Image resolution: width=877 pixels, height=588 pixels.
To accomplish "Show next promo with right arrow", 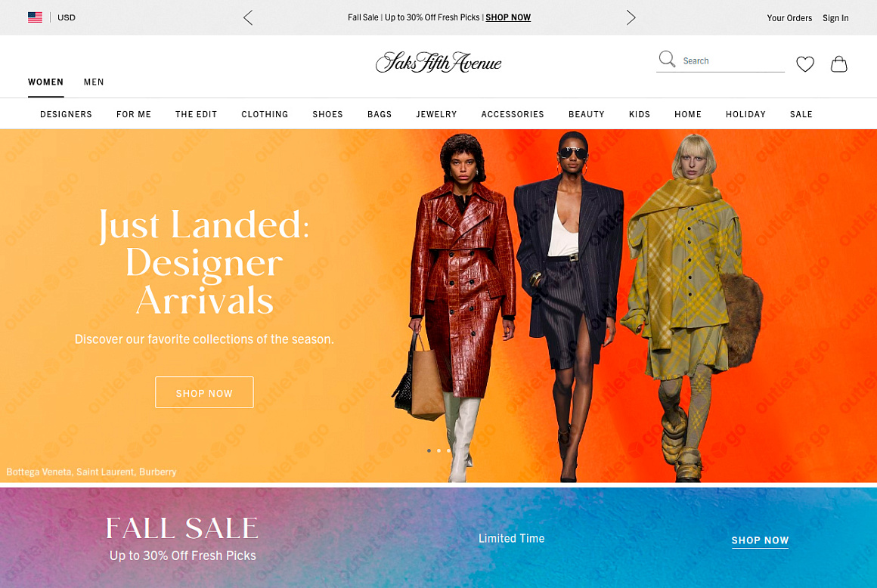I will (631, 17).
